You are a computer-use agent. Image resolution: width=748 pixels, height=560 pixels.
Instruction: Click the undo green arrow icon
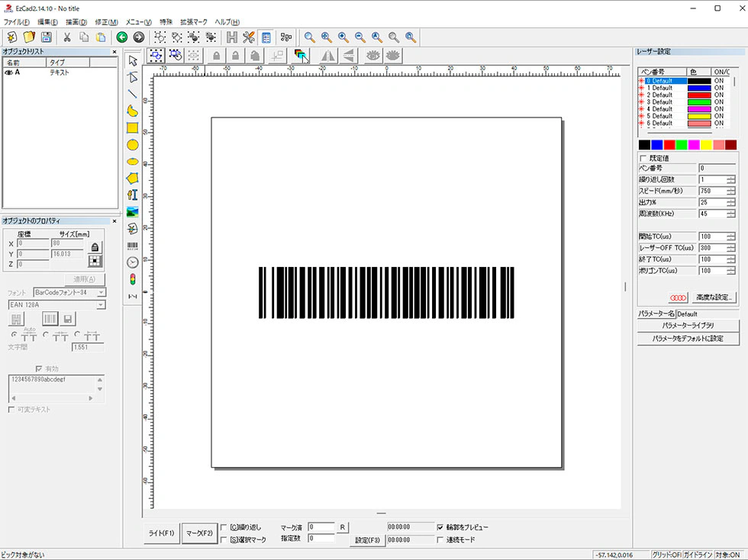tap(122, 37)
